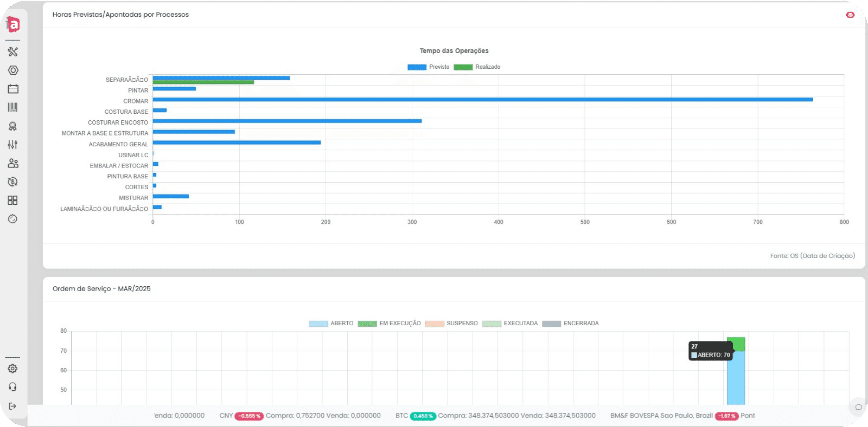This screenshot has height=427, width=868.
Task: Open the tools wrench sidebar icon
Action: pyautogui.click(x=13, y=52)
